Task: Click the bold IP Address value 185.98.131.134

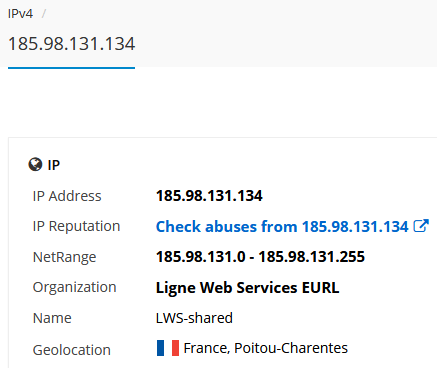Action: click(209, 196)
